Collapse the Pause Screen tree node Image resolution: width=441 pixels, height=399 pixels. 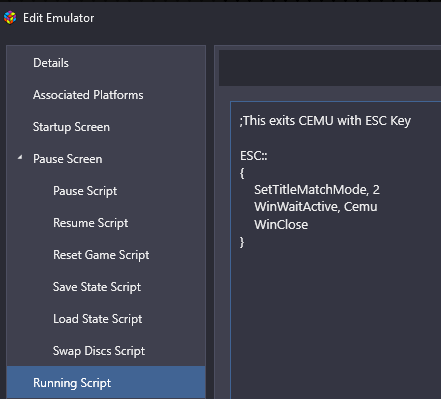point(20,157)
